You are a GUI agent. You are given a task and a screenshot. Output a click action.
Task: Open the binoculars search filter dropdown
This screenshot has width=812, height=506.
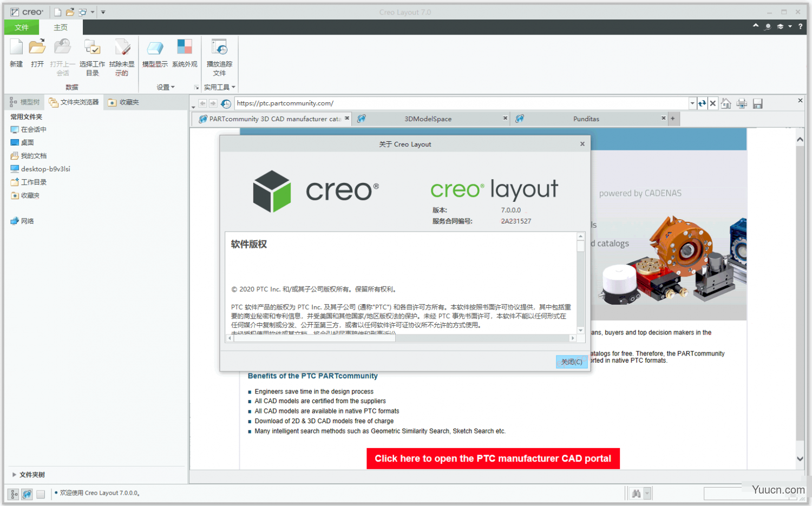(x=647, y=493)
